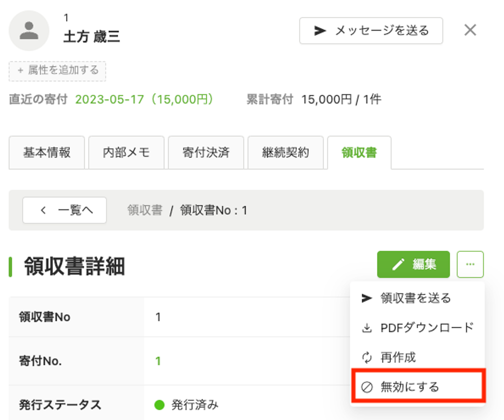Open the 寄付No. value link
The image size is (504, 420).
coord(158,361)
